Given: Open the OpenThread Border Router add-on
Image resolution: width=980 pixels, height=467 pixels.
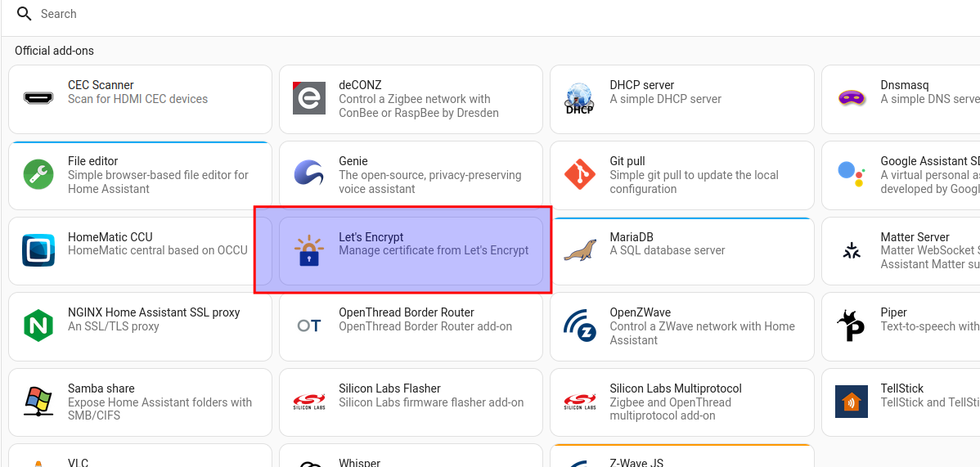Looking at the screenshot, I should tap(411, 326).
